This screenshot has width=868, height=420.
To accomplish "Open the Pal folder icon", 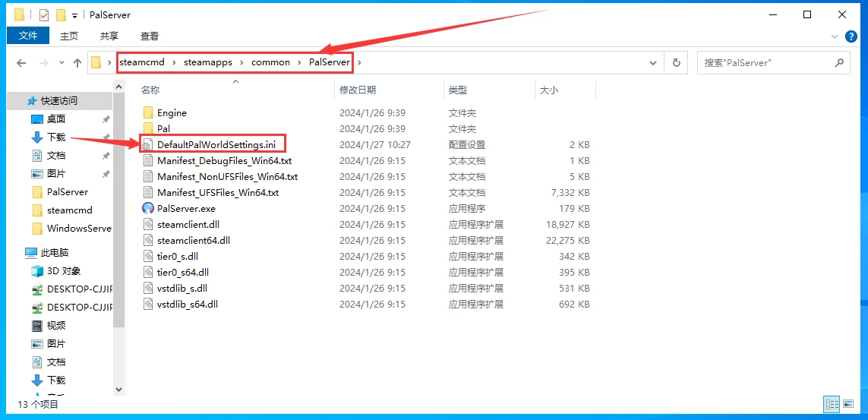I will [x=148, y=129].
